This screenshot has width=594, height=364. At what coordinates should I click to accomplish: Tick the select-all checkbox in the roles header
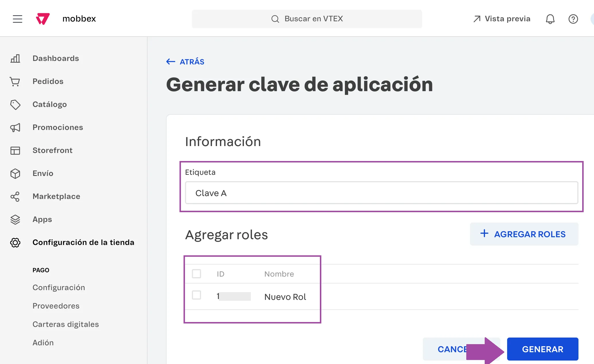click(196, 273)
